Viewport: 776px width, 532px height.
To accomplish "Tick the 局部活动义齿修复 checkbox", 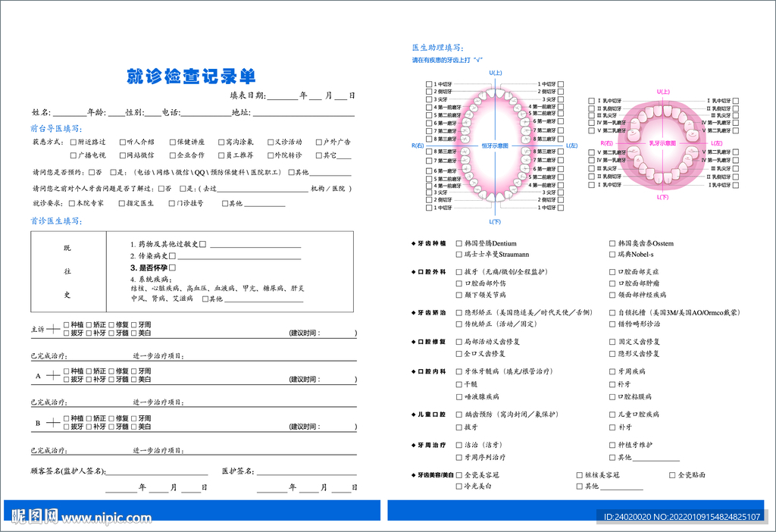I will click(458, 342).
